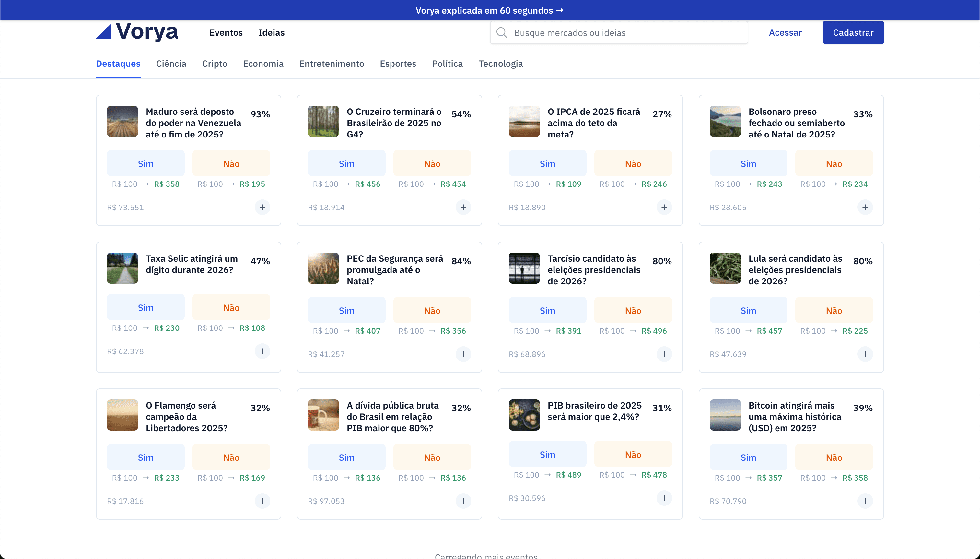Open the Política category
The image size is (980, 559).
tap(447, 64)
